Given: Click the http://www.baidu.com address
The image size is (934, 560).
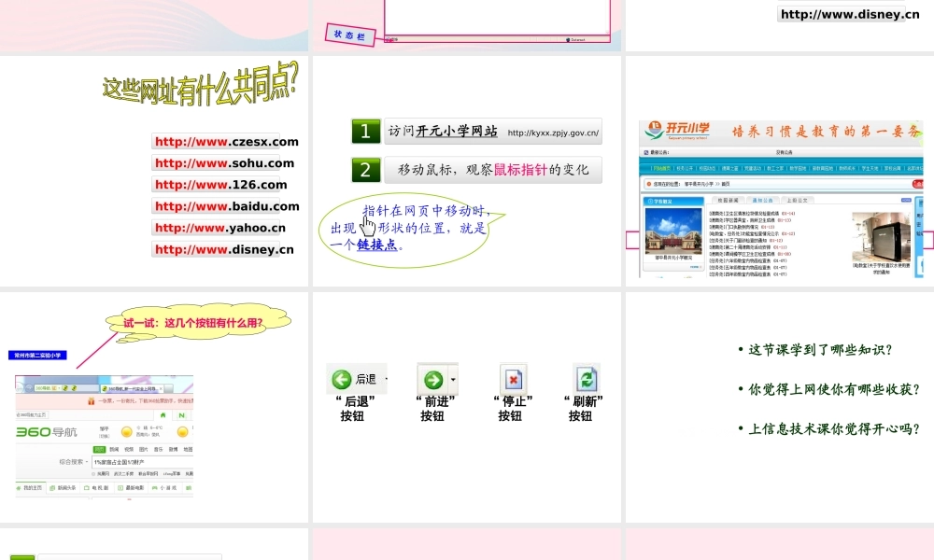Looking at the screenshot, I should click(x=227, y=206).
